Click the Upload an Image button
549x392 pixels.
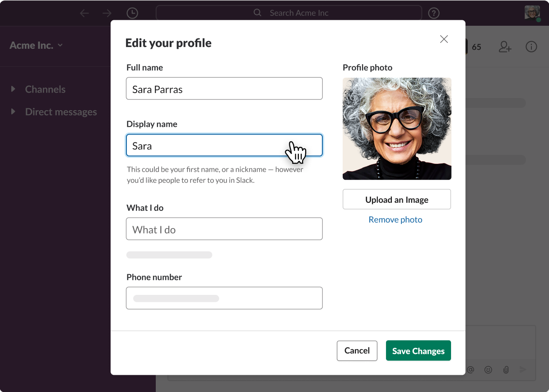(397, 199)
